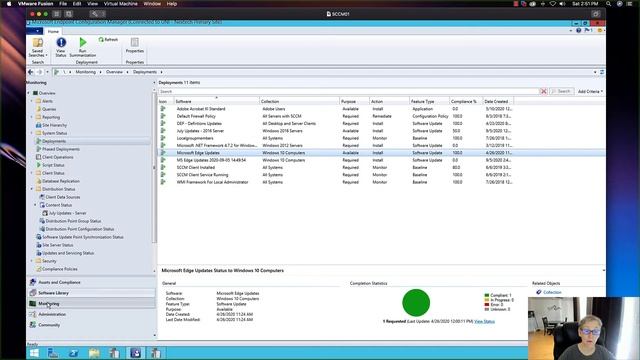Go back with navigation arrow
This screenshot has width=640, height=360.
[x=31, y=72]
